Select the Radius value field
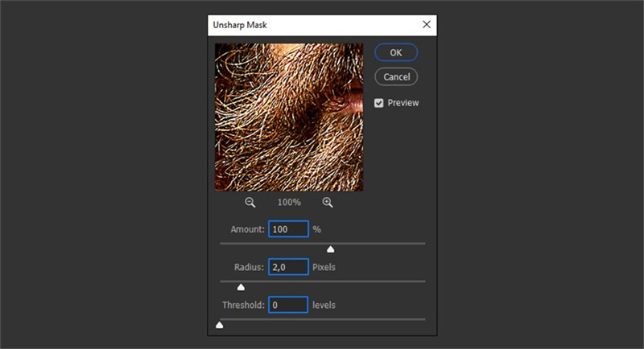 [x=288, y=267]
